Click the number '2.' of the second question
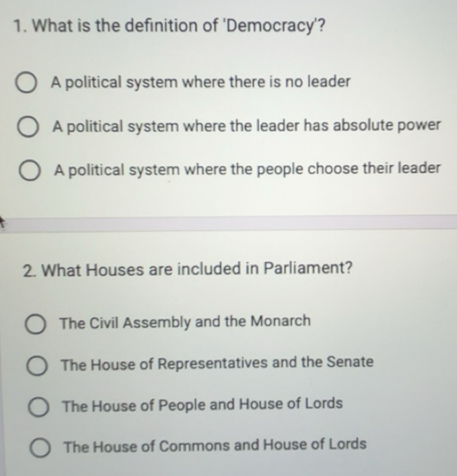The image size is (457, 476). point(28,269)
